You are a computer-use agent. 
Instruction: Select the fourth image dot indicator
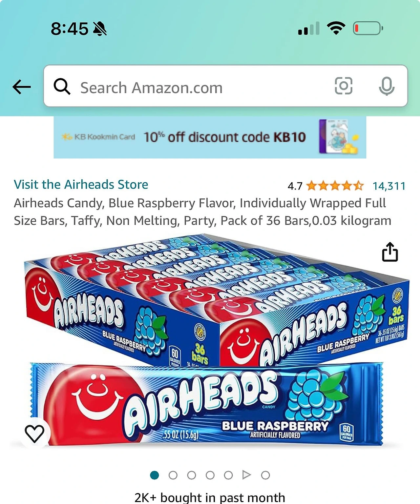tap(210, 475)
